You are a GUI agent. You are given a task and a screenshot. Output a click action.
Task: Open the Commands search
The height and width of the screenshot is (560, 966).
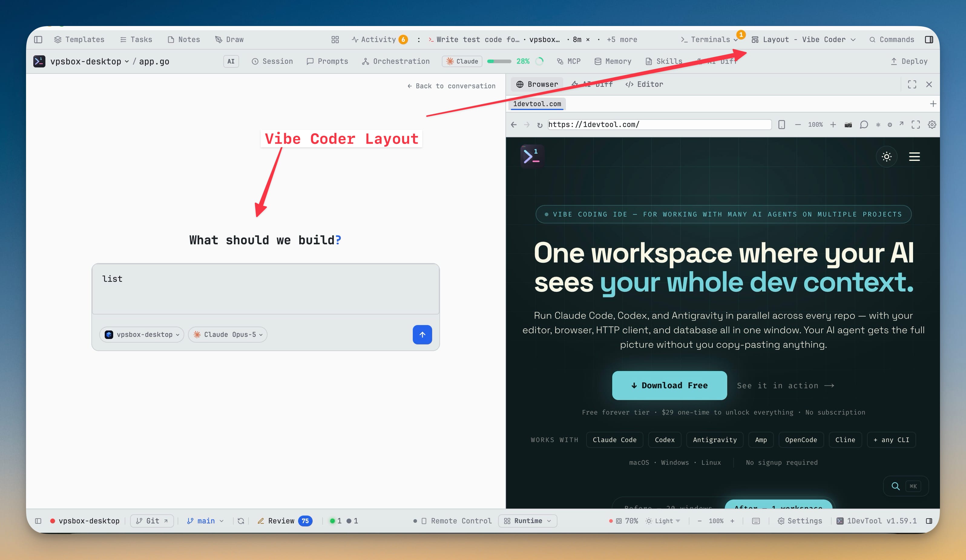tap(892, 39)
